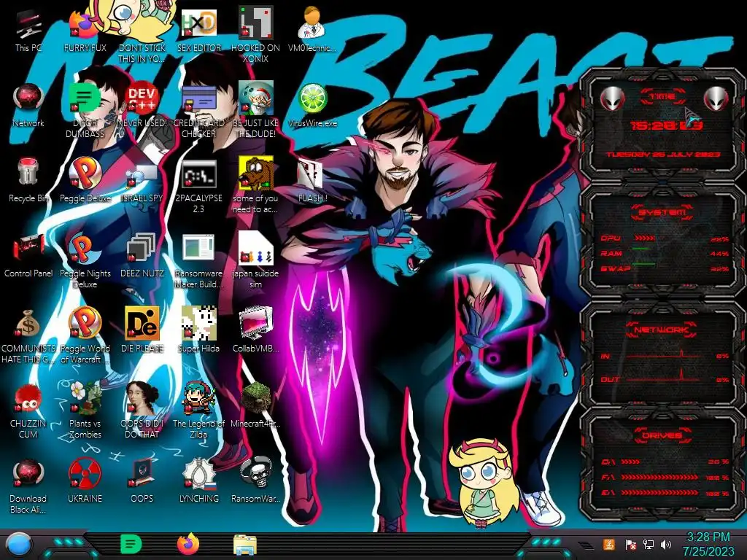The image size is (747, 560).
Task: Click the right alien head widget icon
Action: pyautogui.click(x=716, y=98)
